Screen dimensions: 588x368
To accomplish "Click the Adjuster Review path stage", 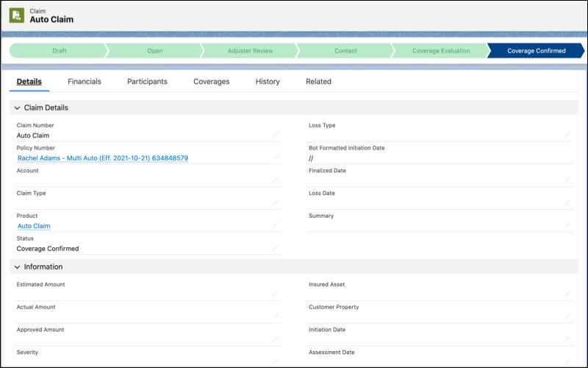I will click(250, 51).
